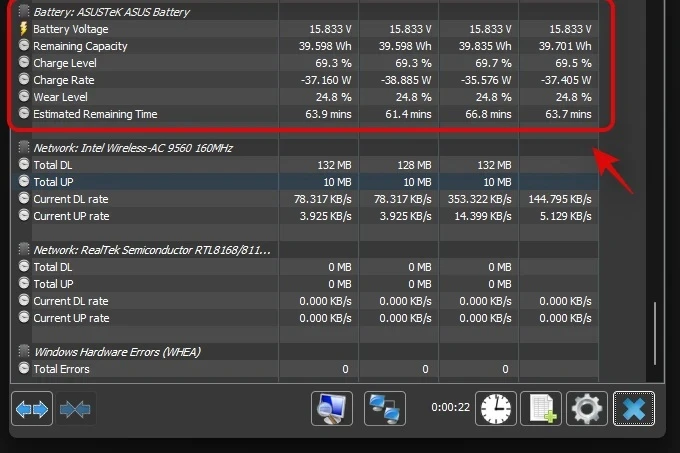Close the sensors window with blue X
680x453 pixels.
[x=634, y=408]
